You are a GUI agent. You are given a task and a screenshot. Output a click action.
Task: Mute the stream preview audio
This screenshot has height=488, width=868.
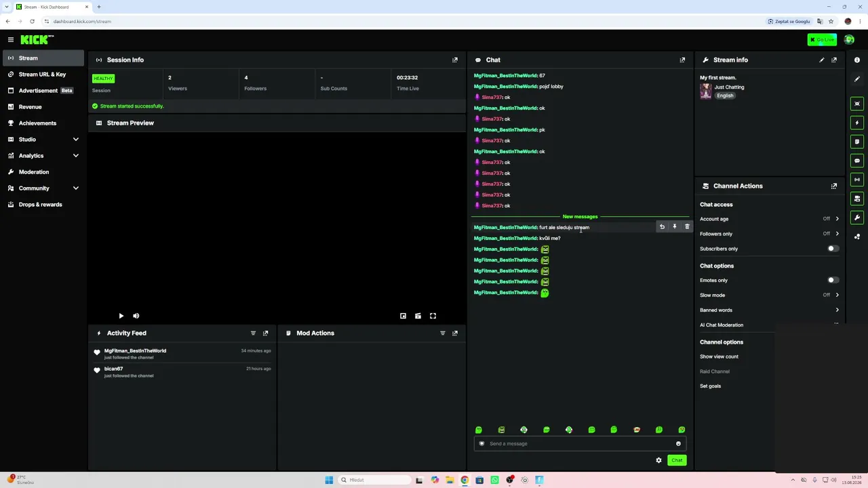[136, 316]
